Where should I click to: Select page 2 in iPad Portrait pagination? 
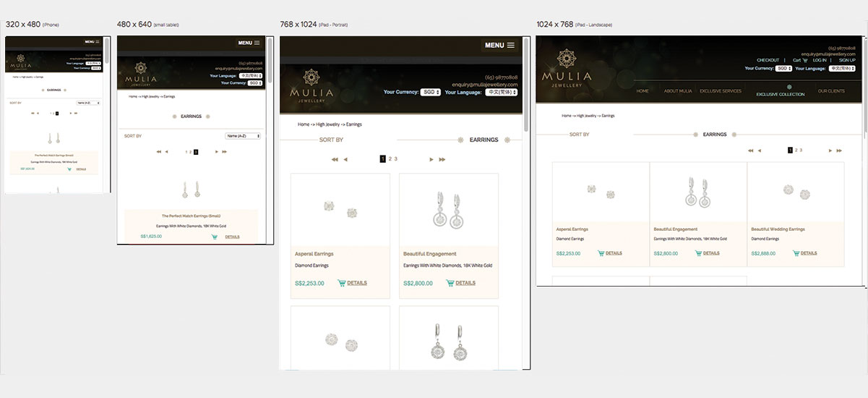[390, 158]
